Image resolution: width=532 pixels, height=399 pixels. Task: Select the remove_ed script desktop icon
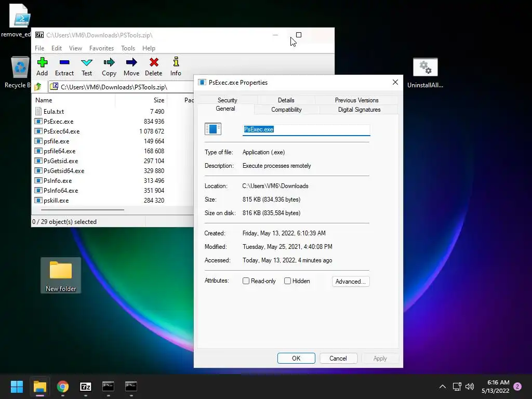click(x=20, y=16)
